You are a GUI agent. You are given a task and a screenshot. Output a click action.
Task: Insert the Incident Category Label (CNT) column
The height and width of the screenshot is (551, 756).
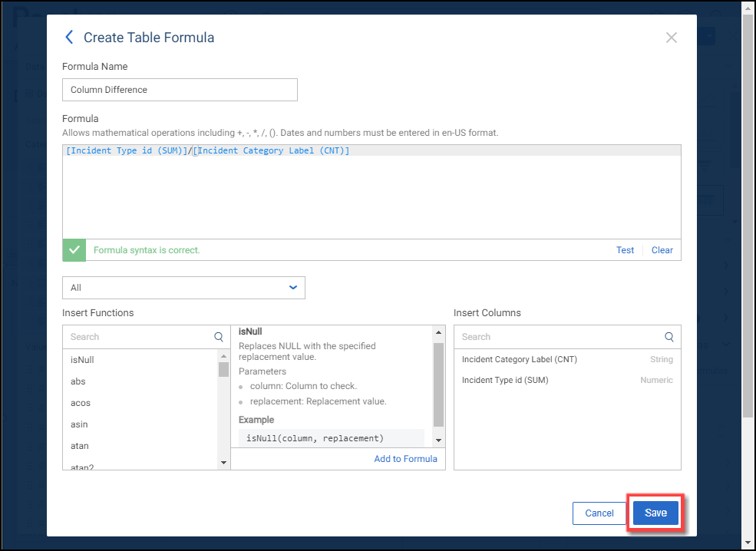point(520,359)
